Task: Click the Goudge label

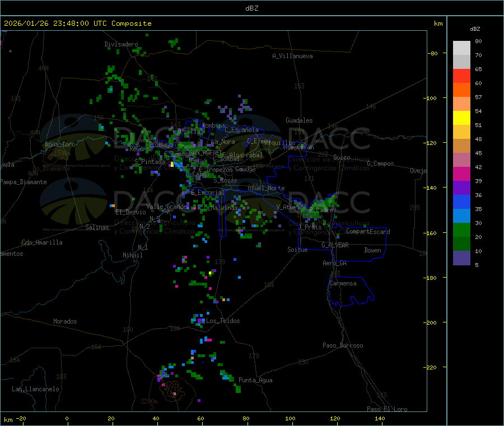Action: 245,169
